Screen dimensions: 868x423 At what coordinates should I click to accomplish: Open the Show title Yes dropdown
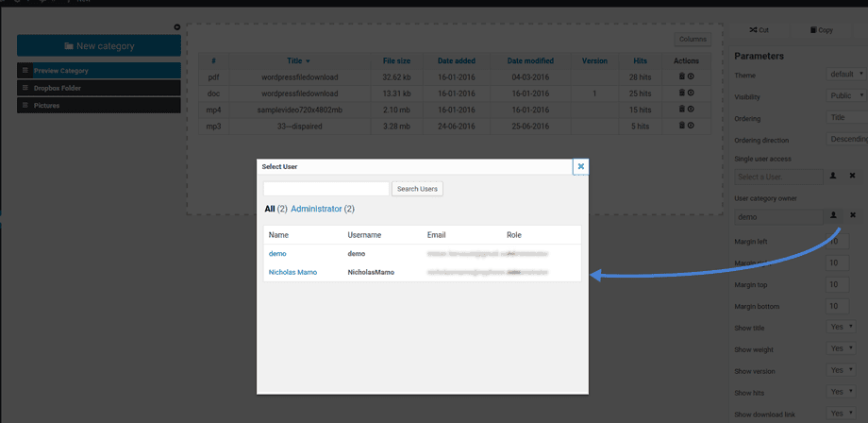[841, 327]
